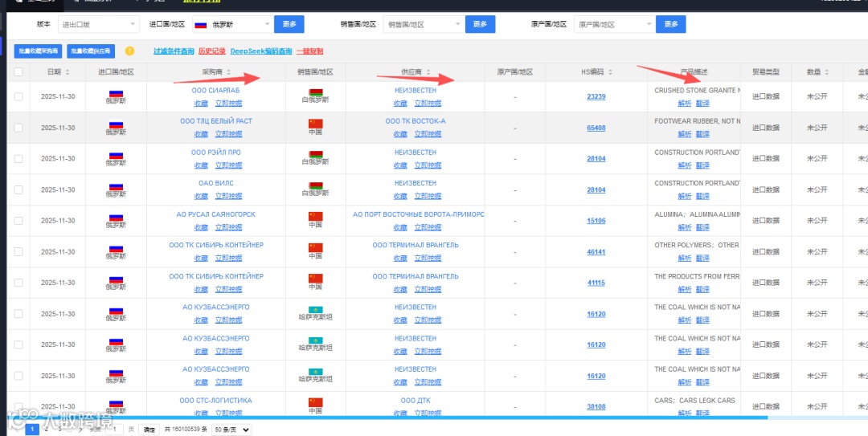Click the China flag in ООО ТЛЦ БЕЛЫЙ РАСТ row
This screenshot has height=436, width=868.
coord(316,124)
